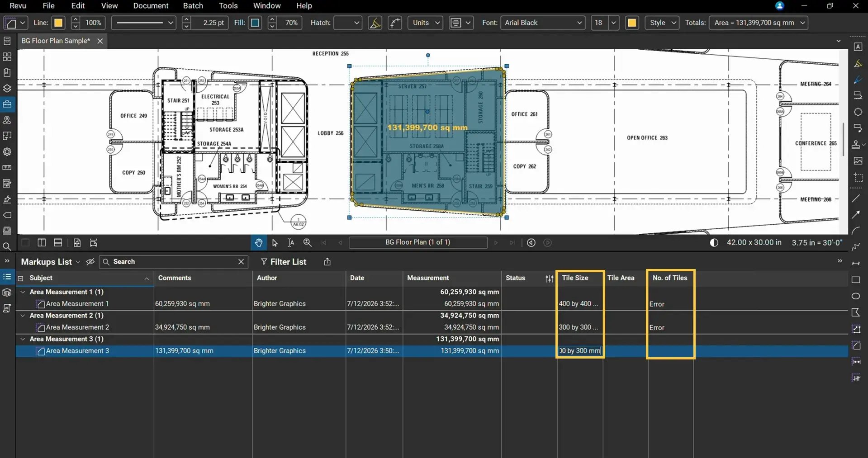The image size is (868, 458).
Task: Pick the Zoom magnifier tool
Action: click(307, 243)
